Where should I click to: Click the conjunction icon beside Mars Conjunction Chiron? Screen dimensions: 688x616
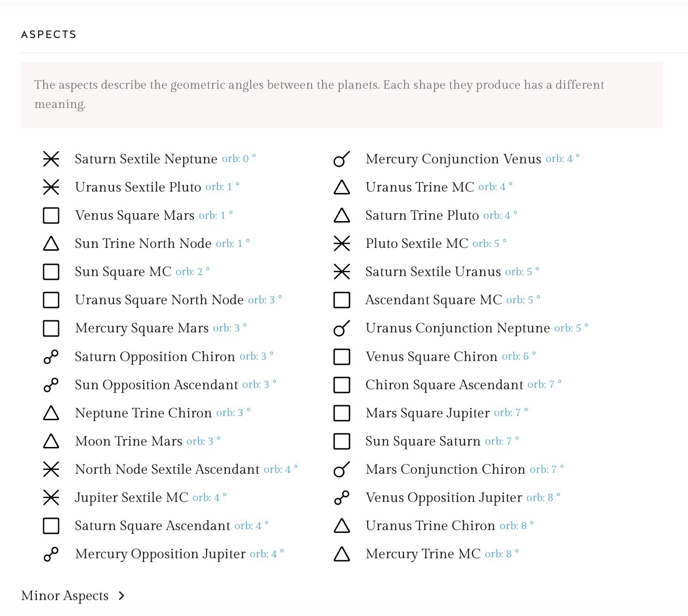[x=342, y=470]
